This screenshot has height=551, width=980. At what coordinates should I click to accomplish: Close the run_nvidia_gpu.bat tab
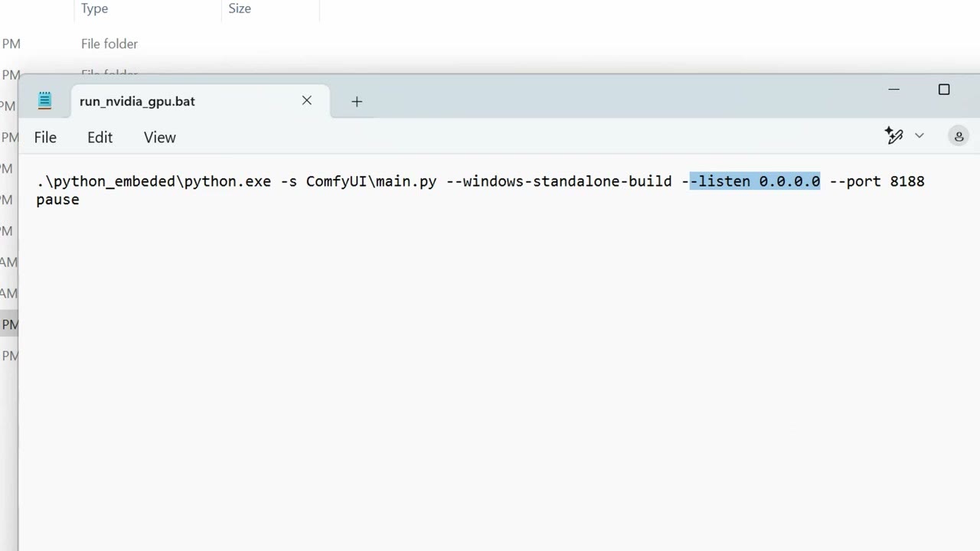point(307,100)
